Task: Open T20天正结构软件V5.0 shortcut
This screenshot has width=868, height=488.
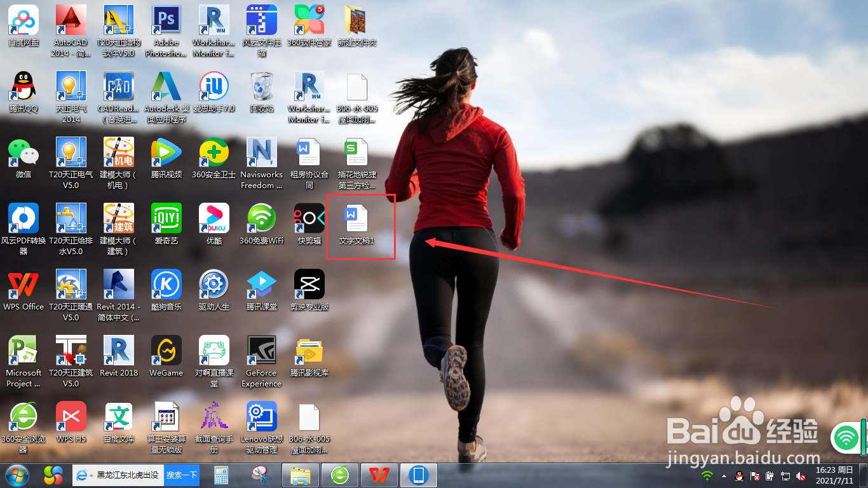Action: click(119, 31)
